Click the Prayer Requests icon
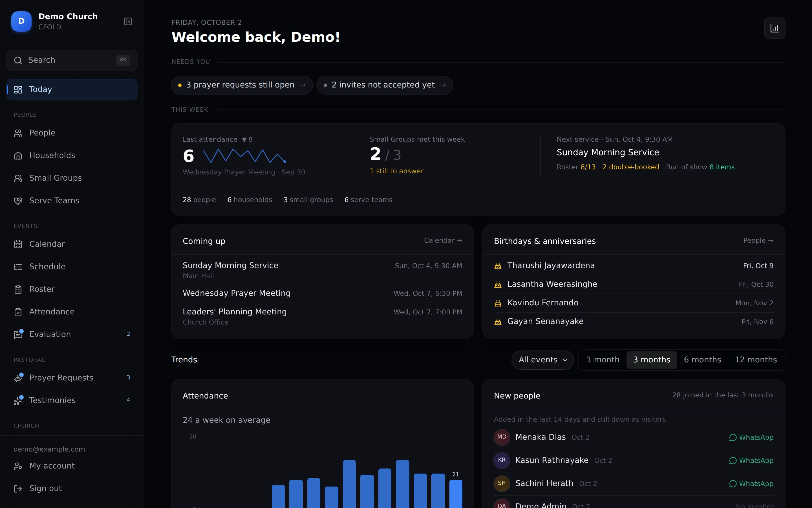Viewport: 812px width, 508px height. click(x=18, y=378)
